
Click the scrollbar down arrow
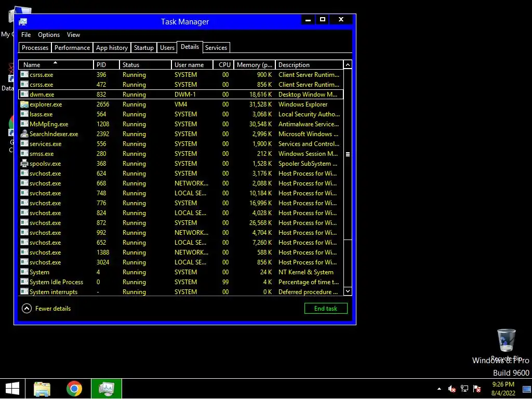point(348,291)
